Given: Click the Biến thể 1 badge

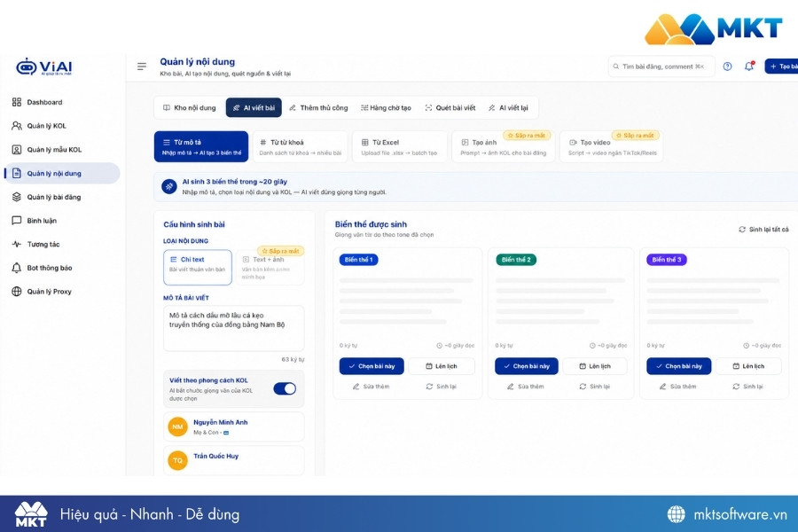Looking at the screenshot, I should click(358, 260).
